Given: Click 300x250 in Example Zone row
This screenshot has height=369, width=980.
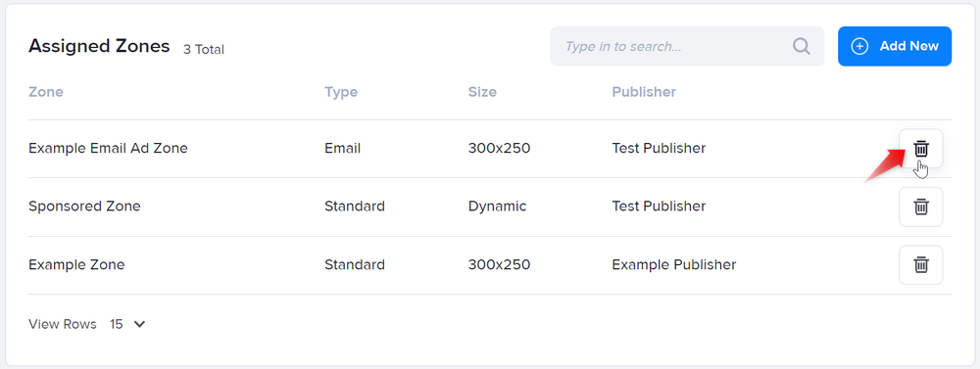Looking at the screenshot, I should 499,264.
